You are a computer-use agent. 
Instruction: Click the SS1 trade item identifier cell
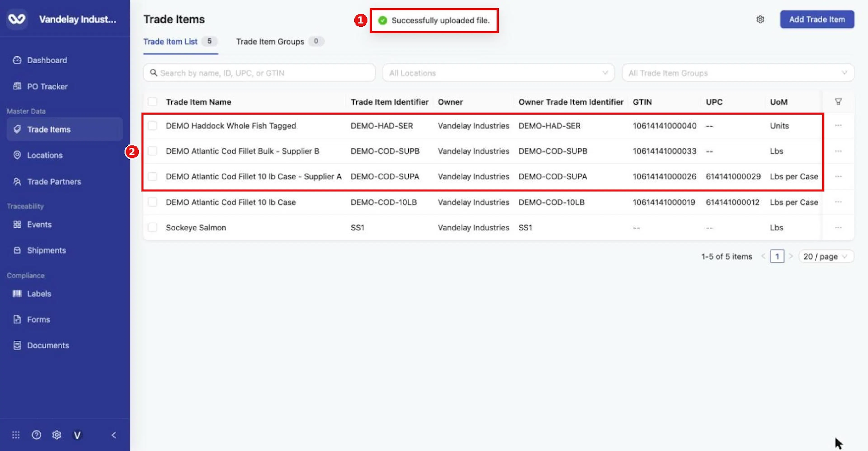[358, 227]
